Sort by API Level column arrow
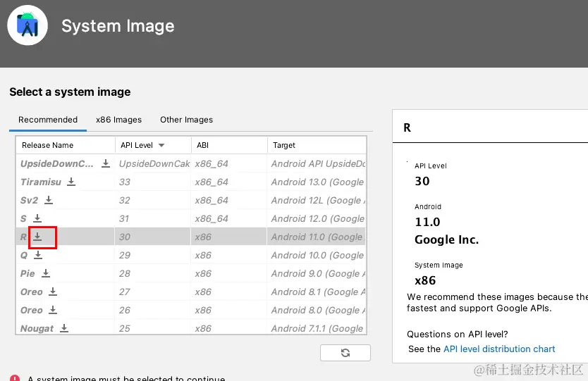Screen dimensions: 588x381 pos(161,146)
